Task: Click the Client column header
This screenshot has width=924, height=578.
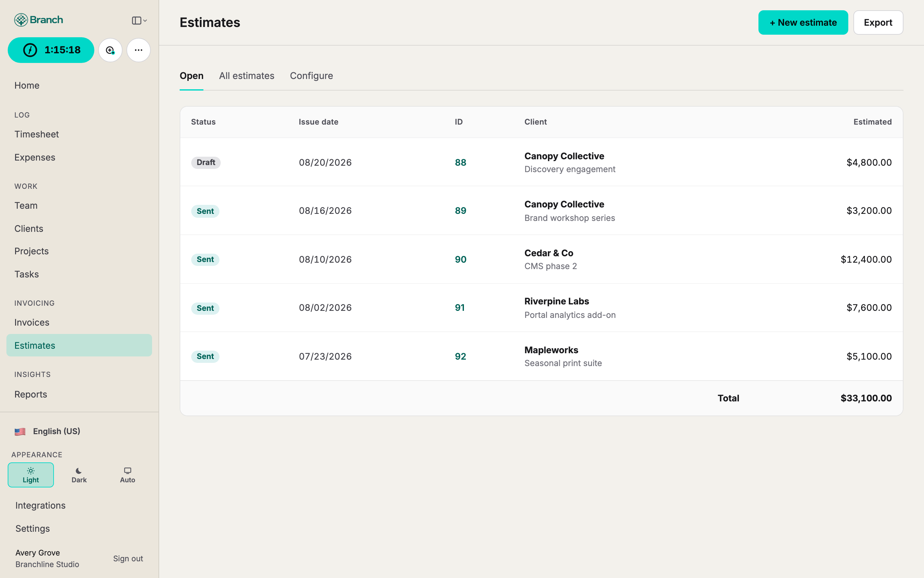Action: coord(535,122)
